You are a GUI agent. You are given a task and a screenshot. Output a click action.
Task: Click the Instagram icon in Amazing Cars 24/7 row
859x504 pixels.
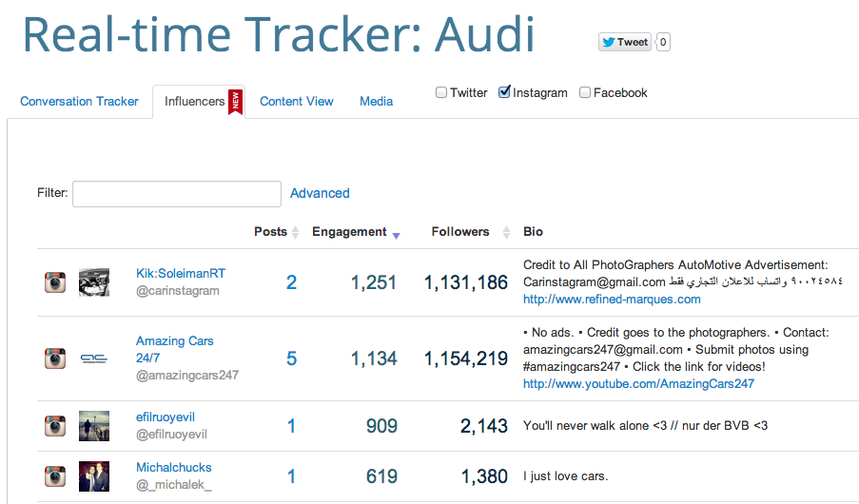tap(55, 359)
